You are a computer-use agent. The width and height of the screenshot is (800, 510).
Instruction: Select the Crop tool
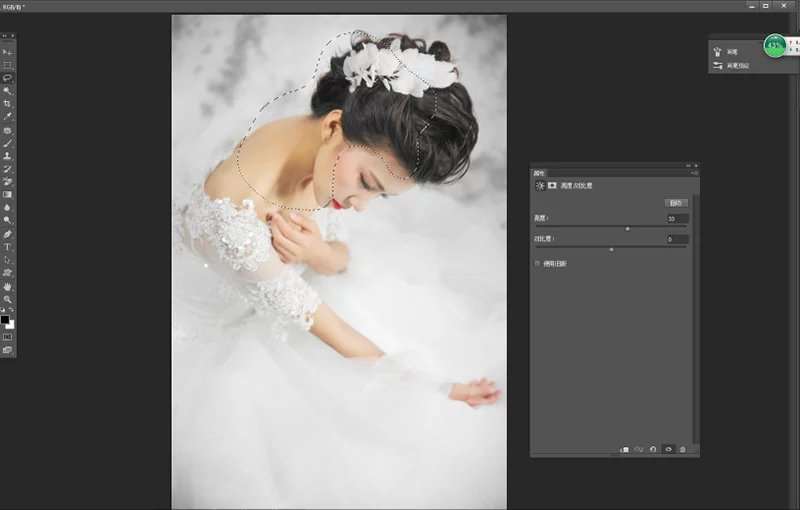click(8, 103)
